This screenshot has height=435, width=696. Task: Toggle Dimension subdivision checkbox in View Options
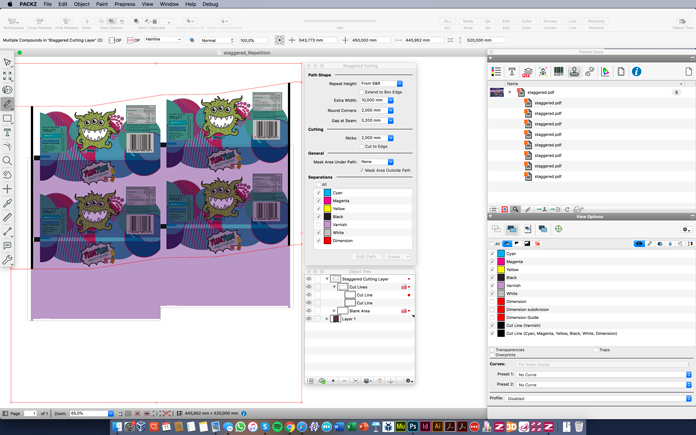coord(492,309)
